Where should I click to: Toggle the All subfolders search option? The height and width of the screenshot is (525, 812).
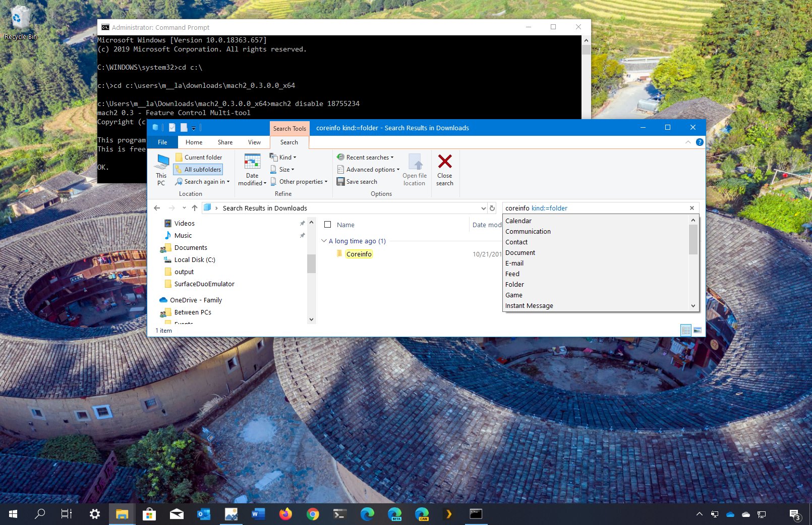pyautogui.click(x=198, y=169)
